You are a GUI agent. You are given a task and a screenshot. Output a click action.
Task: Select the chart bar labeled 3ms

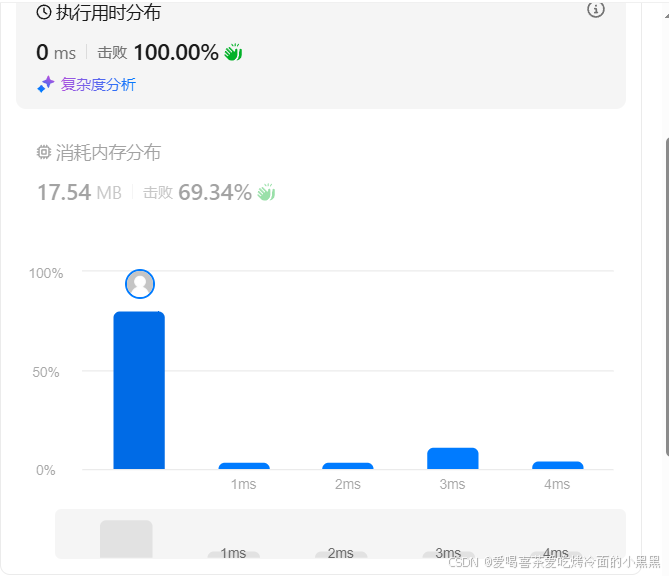[x=453, y=458]
